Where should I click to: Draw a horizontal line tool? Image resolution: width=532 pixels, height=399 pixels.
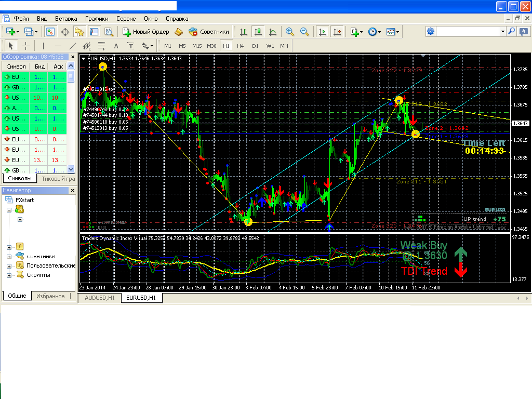point(58,46)
